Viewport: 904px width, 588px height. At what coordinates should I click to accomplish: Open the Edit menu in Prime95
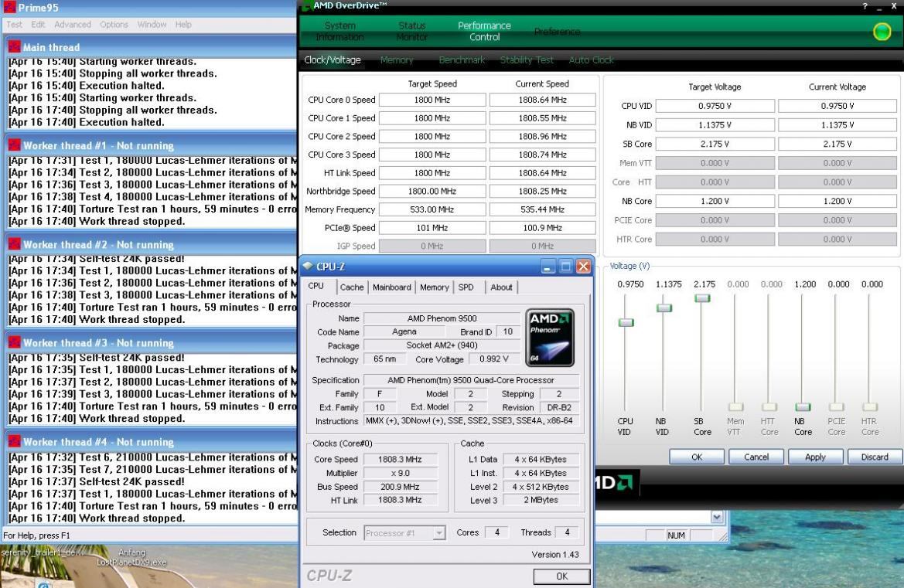[x=38, y=25]
